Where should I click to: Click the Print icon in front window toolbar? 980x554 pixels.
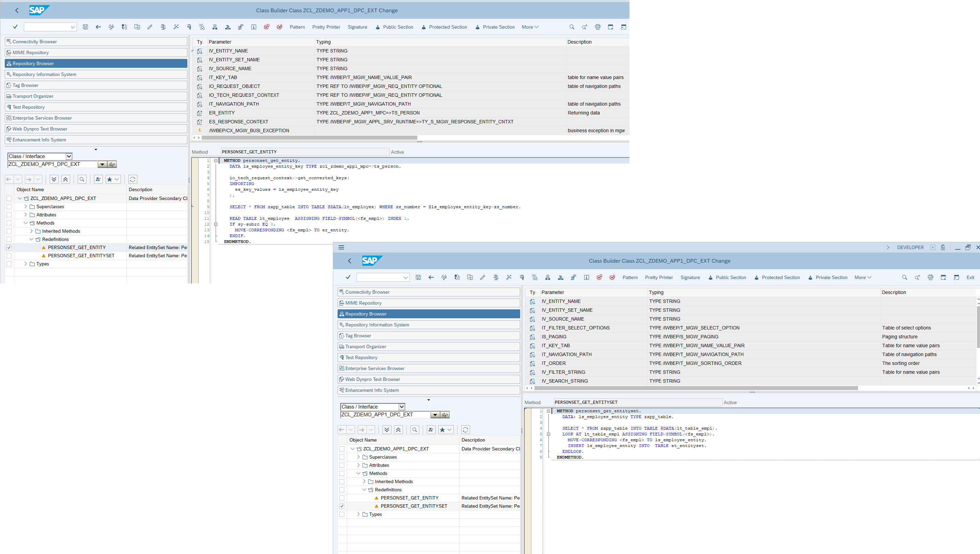pyautogui.click(x=931, y=277)
